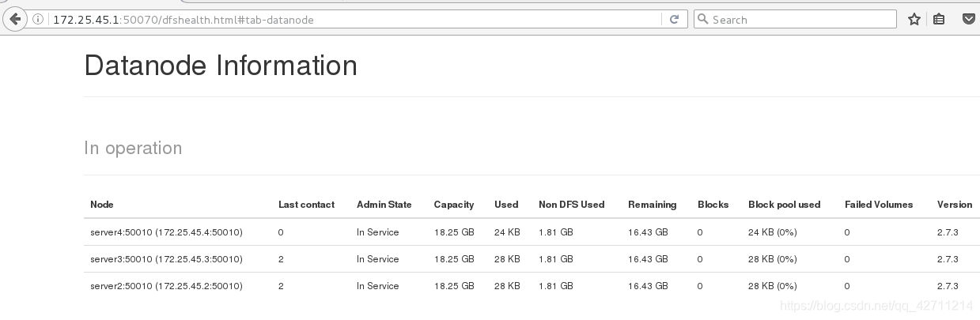Open the site information icon
980x320 pixels.
click(x=39, y=20)
